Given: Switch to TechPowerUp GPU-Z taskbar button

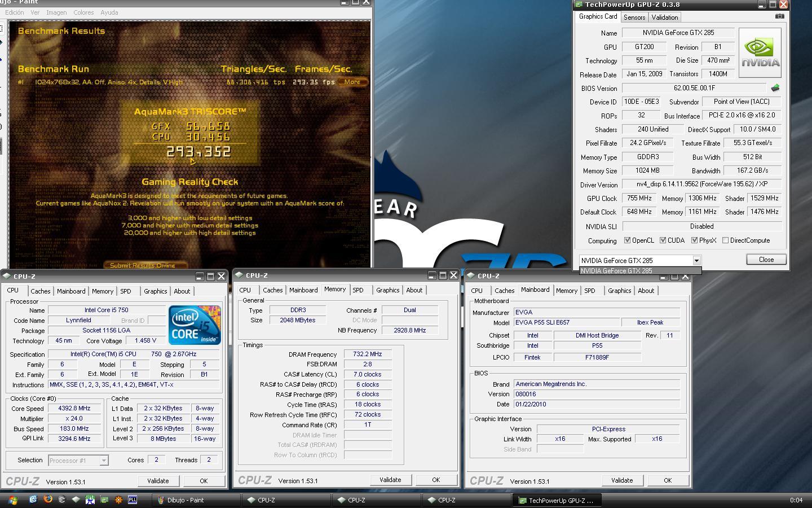Looking at the screenshot, I should coord(557,500).
